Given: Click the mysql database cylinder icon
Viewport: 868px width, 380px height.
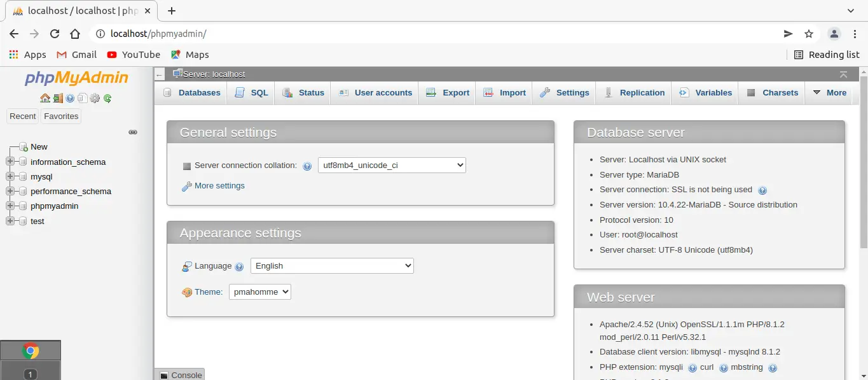Looking at the screenshot, I should click(24, 176).
